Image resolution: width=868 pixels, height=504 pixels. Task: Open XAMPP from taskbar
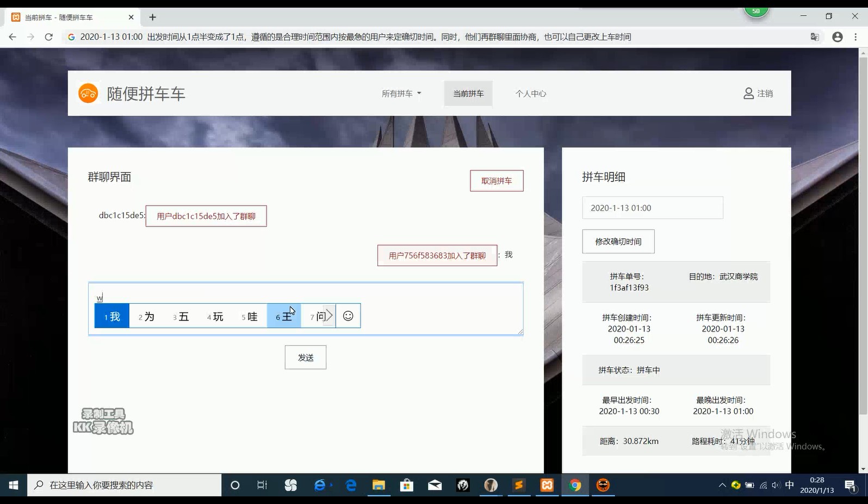[x=547, y=485]
